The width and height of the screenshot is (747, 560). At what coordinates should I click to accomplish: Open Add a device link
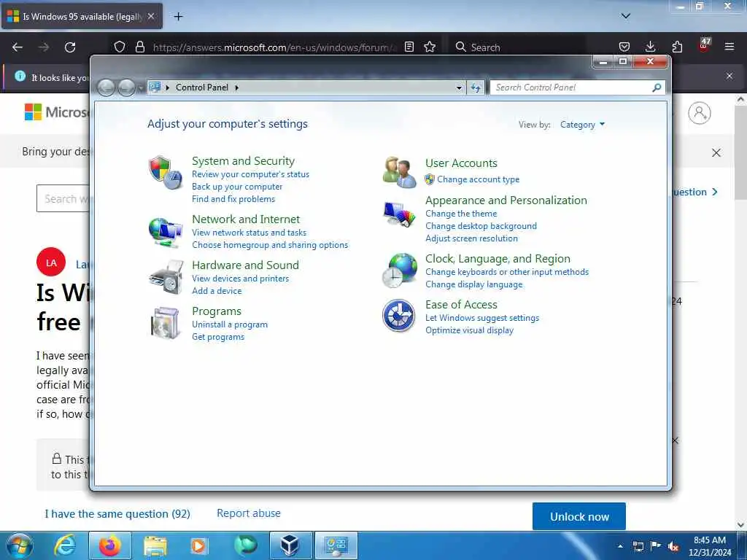coord(217,291)
